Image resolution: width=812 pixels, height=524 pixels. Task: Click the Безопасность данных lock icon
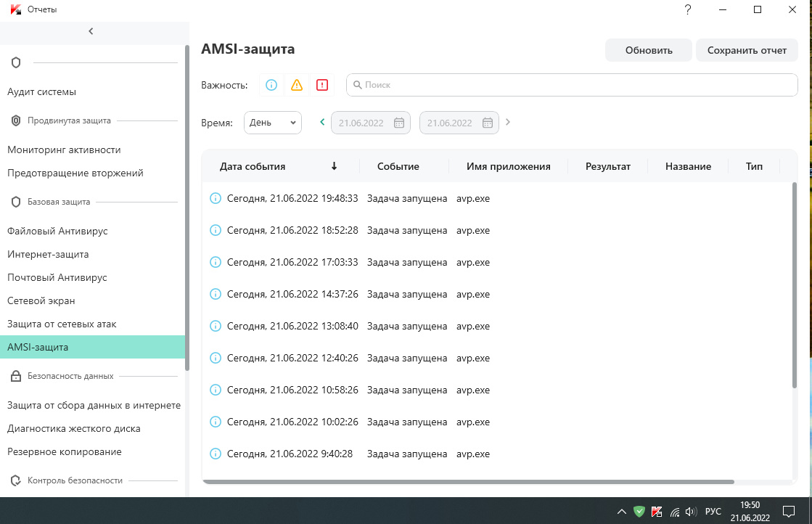tap(16, 376)
